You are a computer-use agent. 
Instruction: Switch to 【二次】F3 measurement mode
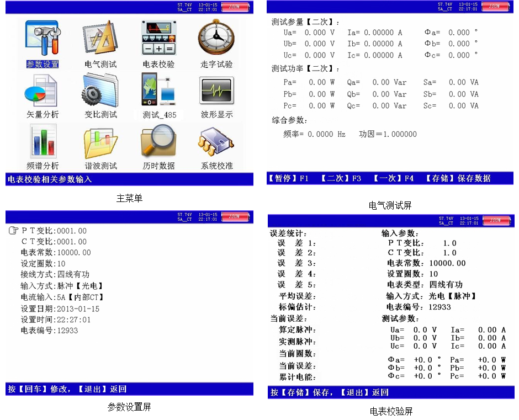(341, 179)
